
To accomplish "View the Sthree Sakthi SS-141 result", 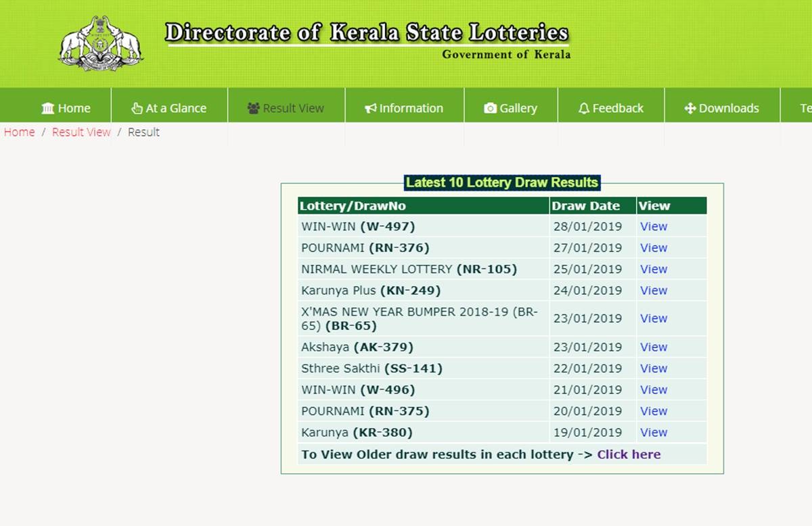I will [x=654, y=368].
